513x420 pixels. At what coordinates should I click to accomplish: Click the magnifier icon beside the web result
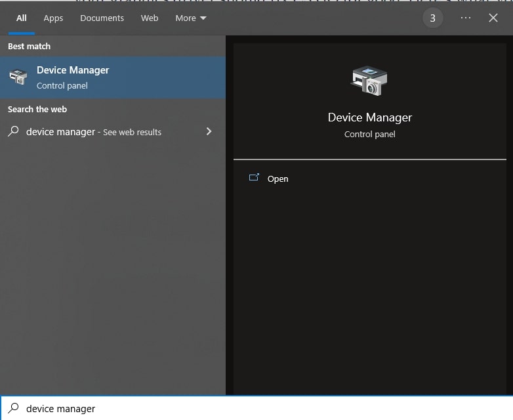[13, 131]
